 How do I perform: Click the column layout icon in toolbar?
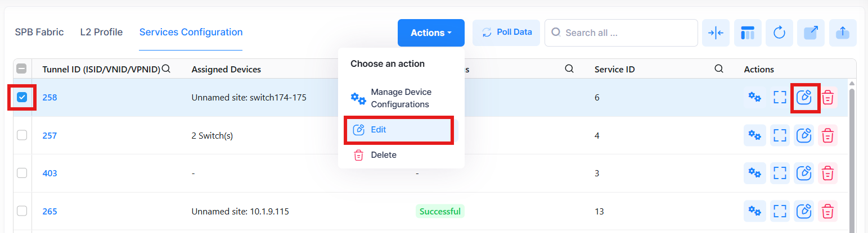pos(748,33)
